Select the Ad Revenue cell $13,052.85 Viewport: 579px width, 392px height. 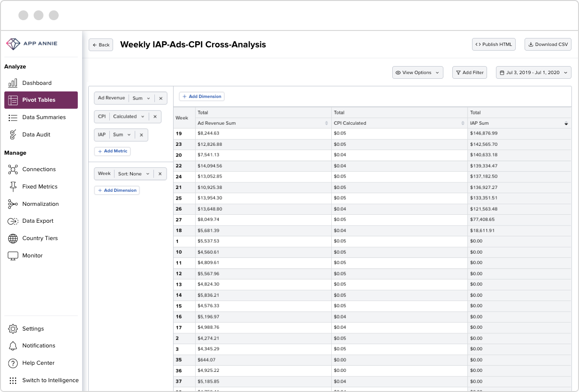[x=263, y=177]
